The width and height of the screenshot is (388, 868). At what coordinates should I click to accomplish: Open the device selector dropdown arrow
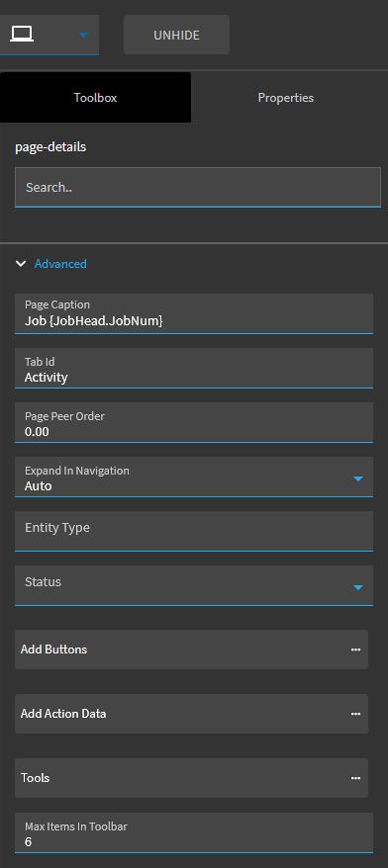83,35
